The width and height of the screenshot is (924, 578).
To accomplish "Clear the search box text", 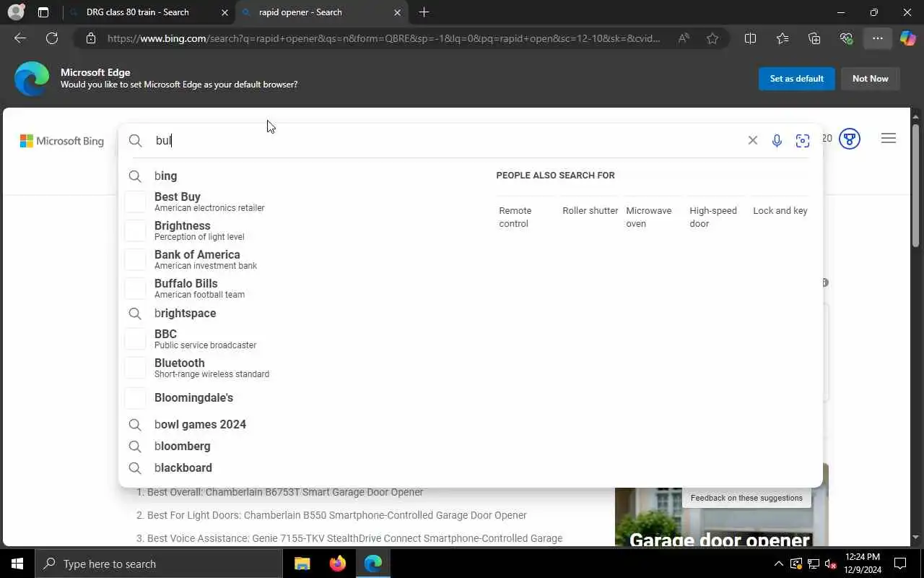I will coord(752,140).
